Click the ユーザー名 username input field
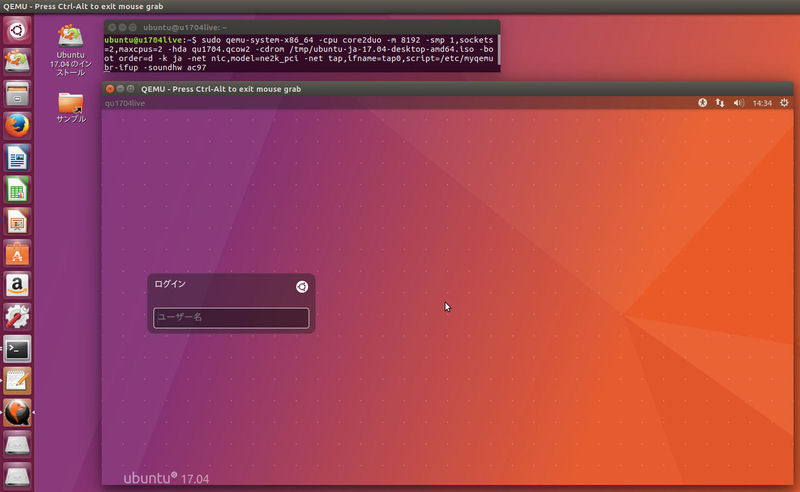 pyautogui.click(x=231, y=318)
